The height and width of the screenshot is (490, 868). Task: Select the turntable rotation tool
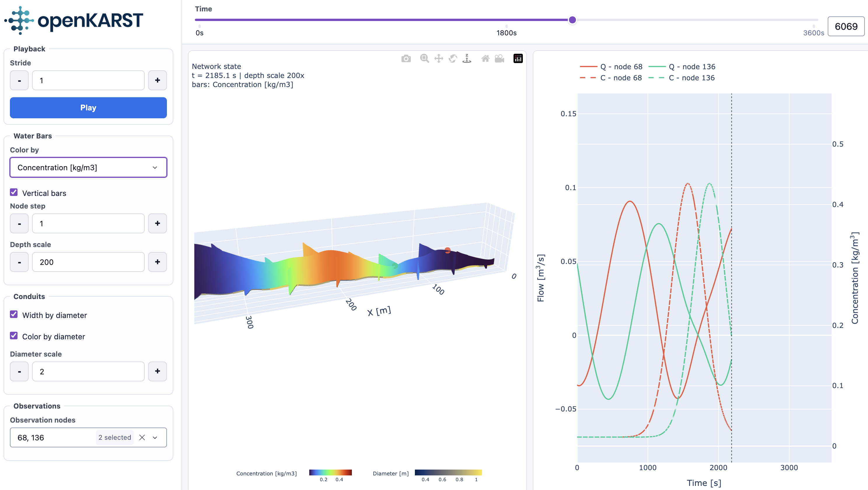(x=467, y=59)
